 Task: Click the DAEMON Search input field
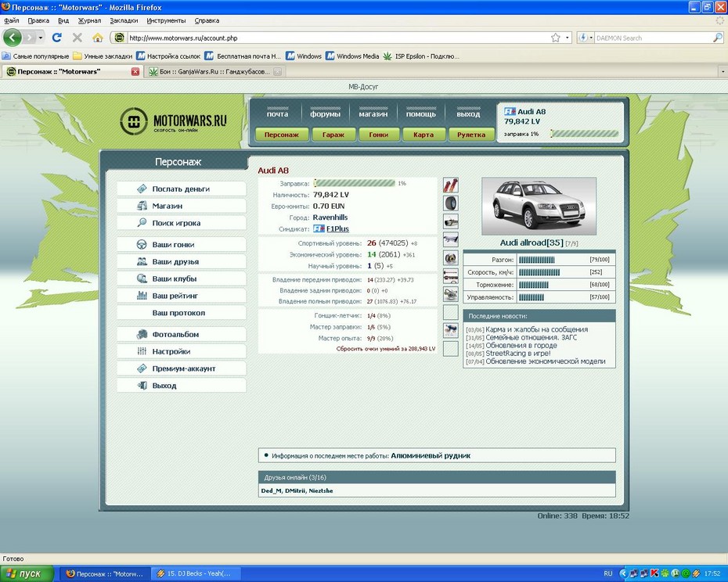(x=652, y=38)
